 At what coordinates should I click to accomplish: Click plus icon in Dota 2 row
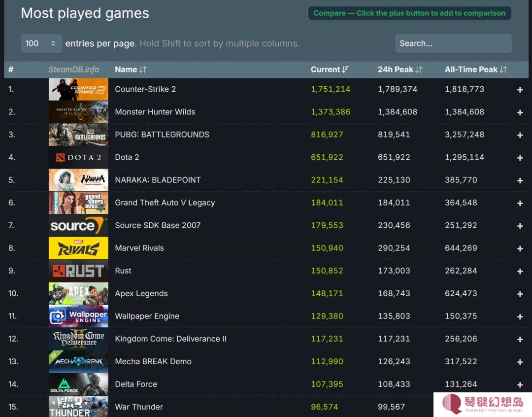click(x=520, y=158)
